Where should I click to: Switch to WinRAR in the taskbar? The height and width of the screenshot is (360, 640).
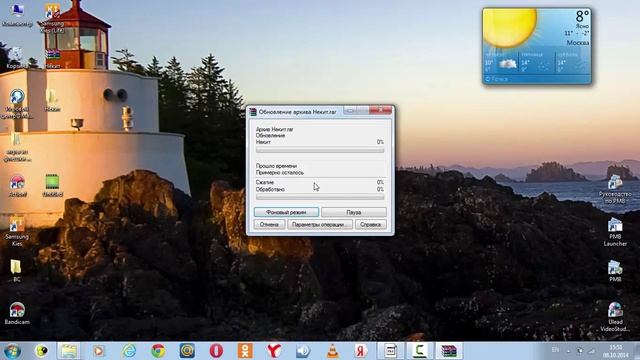click(x=449, y=351)
